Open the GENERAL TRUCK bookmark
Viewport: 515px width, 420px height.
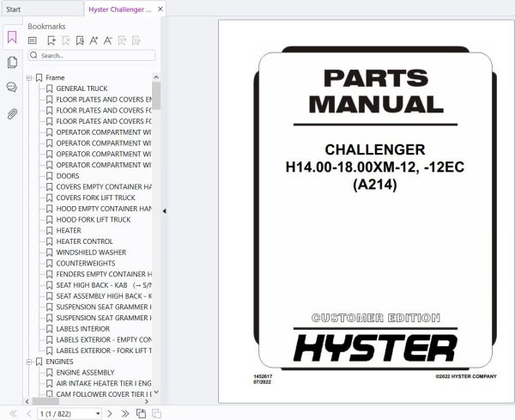[x=82, y=88]
